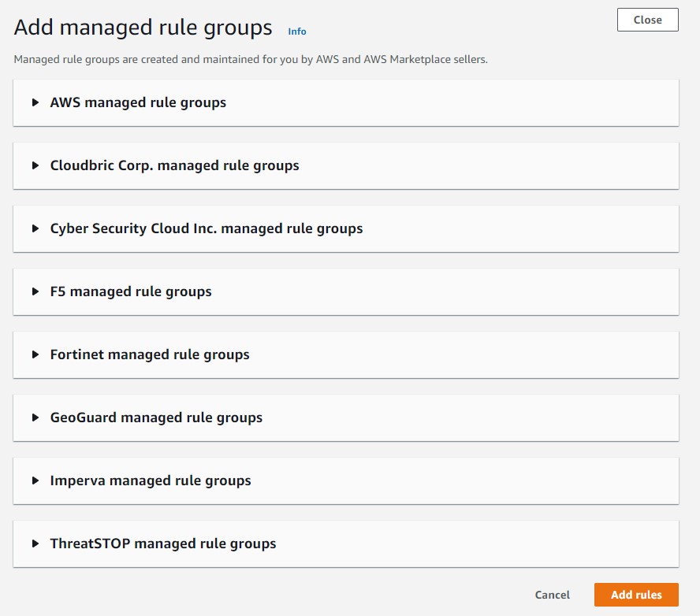Expand ThreatSTOP managed rule groups

346,544
